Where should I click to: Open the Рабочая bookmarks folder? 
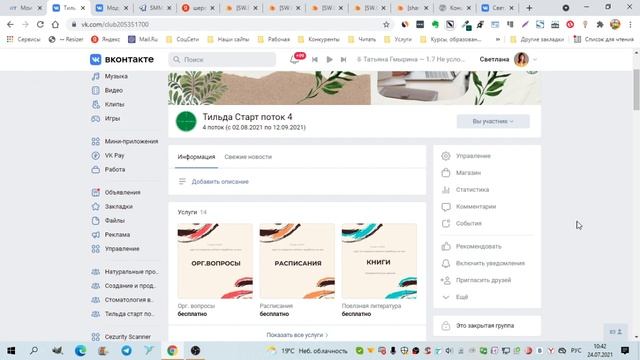coord(274,39)
